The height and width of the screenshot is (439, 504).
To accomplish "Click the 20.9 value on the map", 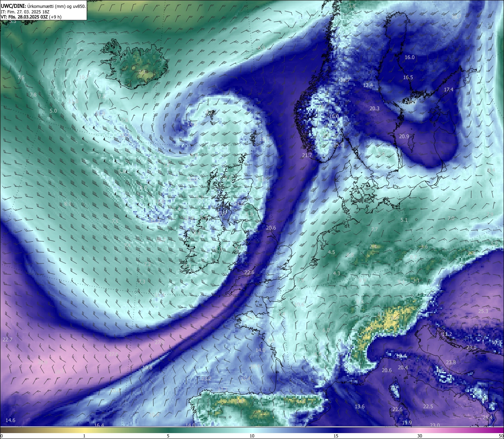I will point(404,136).
